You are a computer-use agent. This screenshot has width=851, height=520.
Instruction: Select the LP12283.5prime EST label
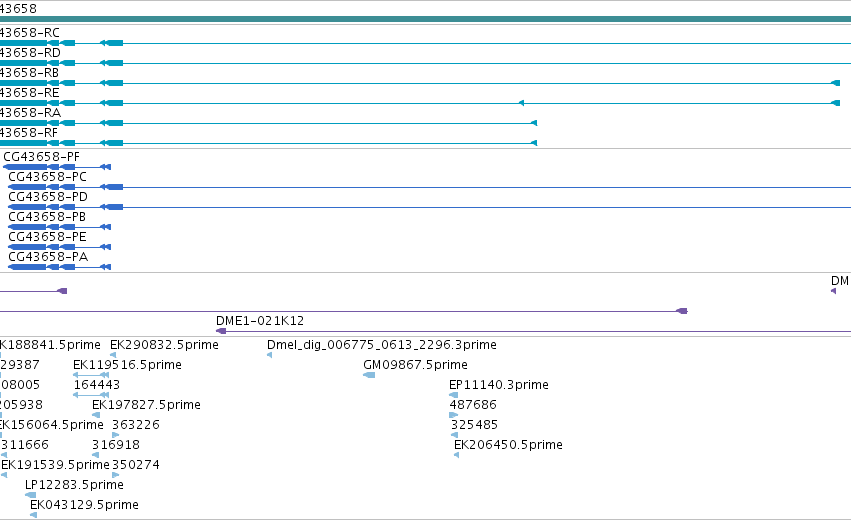pyautogui.click(x=74, y=486)
